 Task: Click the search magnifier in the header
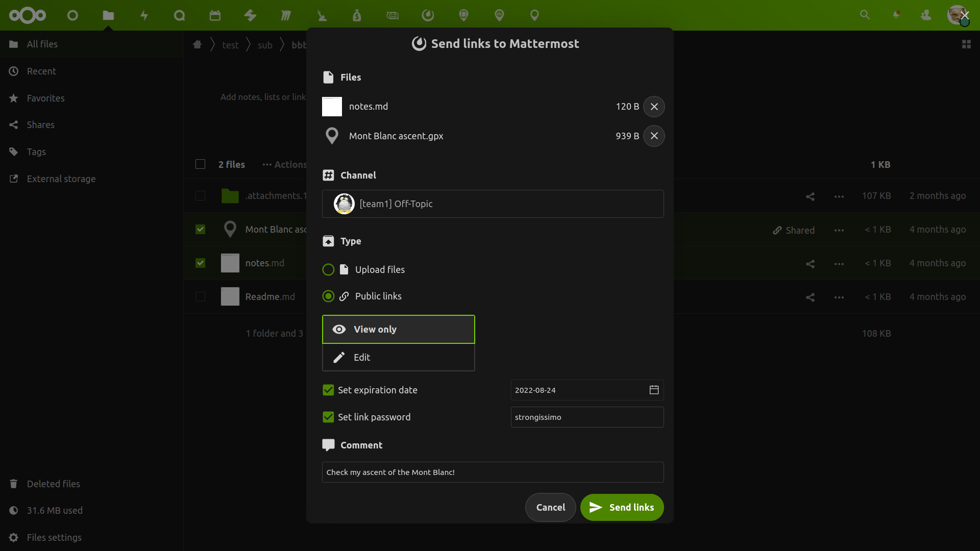click(x=865, y=15)
